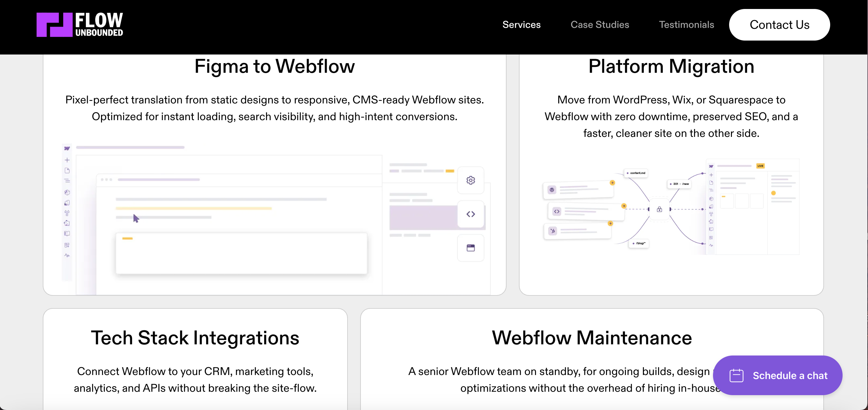
Task: Click the settings gear icon card
Action: (x=470, y=180)
